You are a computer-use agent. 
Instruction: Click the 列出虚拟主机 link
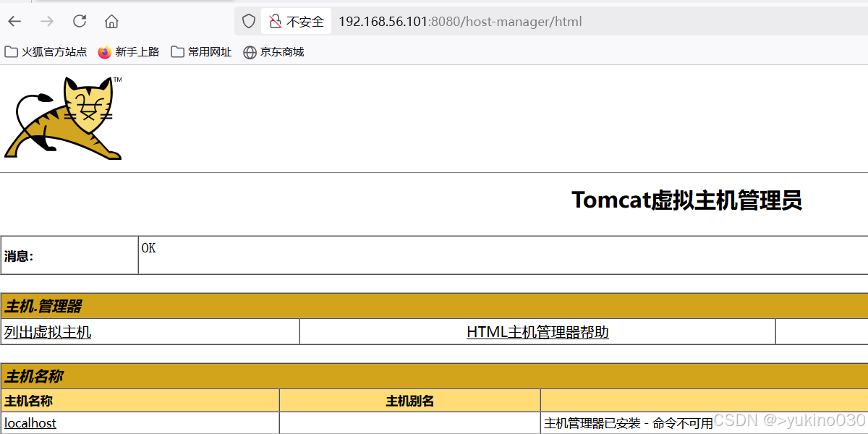coord(48,333)
